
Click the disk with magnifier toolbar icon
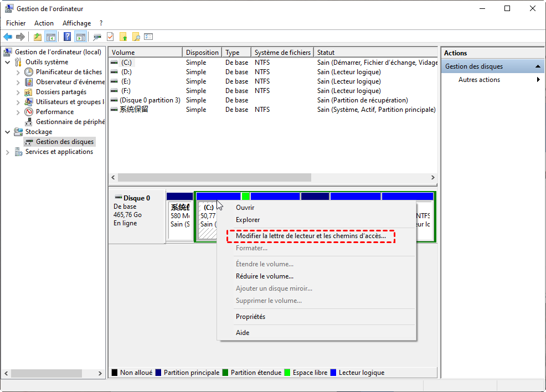click(97, 37)
